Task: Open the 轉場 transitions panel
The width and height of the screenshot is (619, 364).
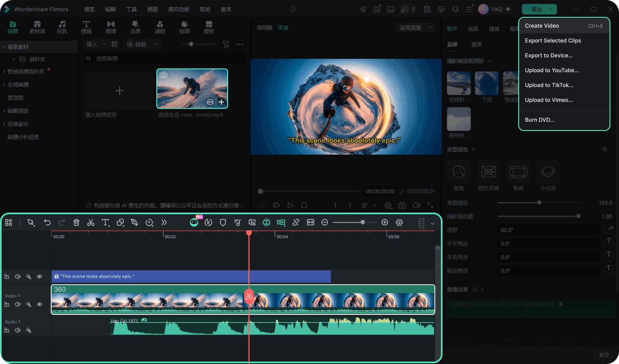Action: pos(111,27)
